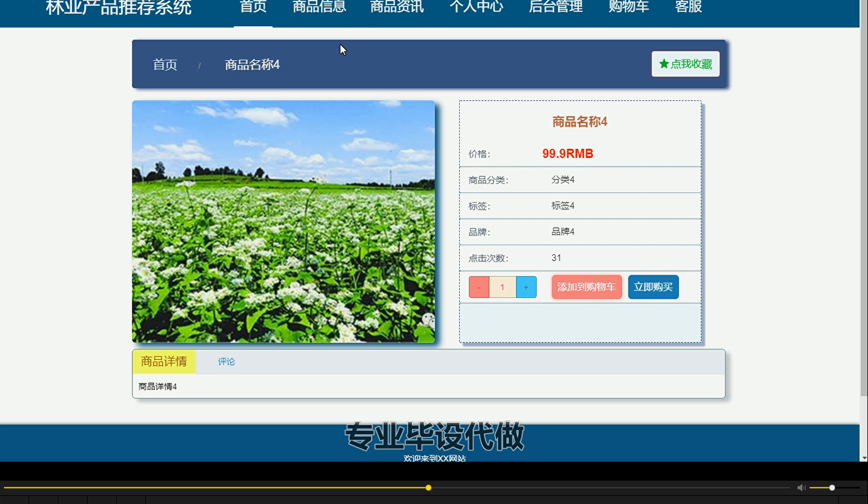
Task: Mute the video with the speaker icon
Action: point(801,487)
